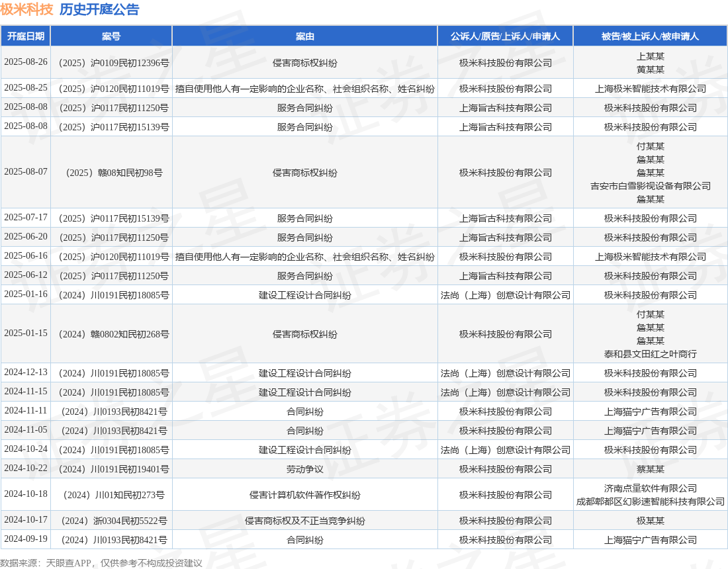Select the date cell 2024-10-24
The image size is (728, 569).
coord(26,449)
